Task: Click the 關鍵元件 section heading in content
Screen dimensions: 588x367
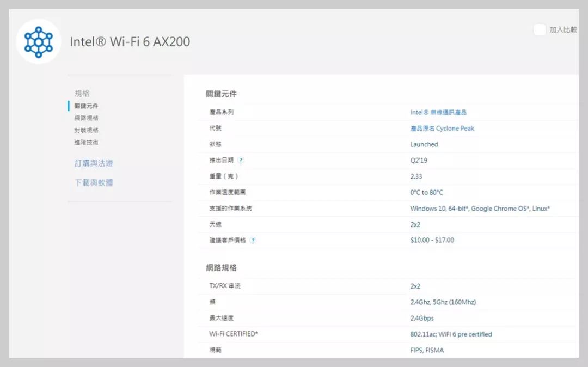Action: 221,94
